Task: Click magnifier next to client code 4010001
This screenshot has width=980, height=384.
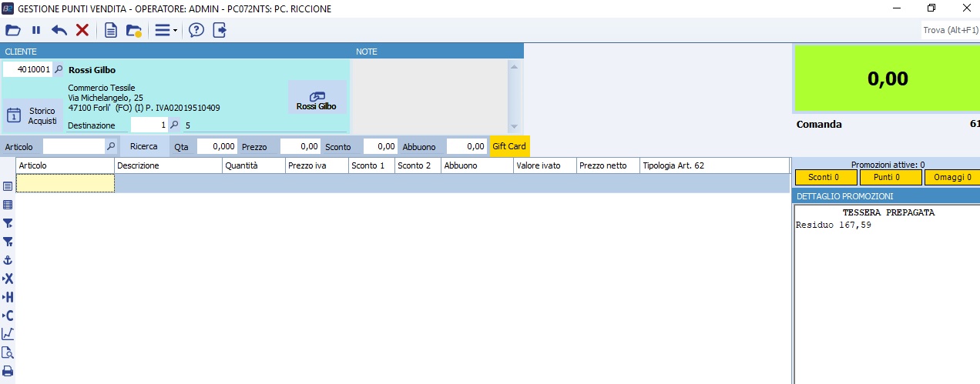Action: (59, 69)
